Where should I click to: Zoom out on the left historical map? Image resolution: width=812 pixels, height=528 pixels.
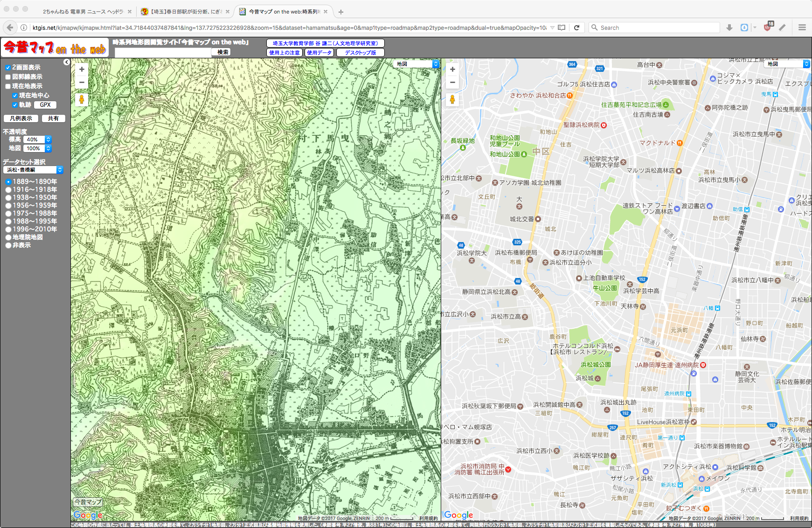(x=82, y=83)
